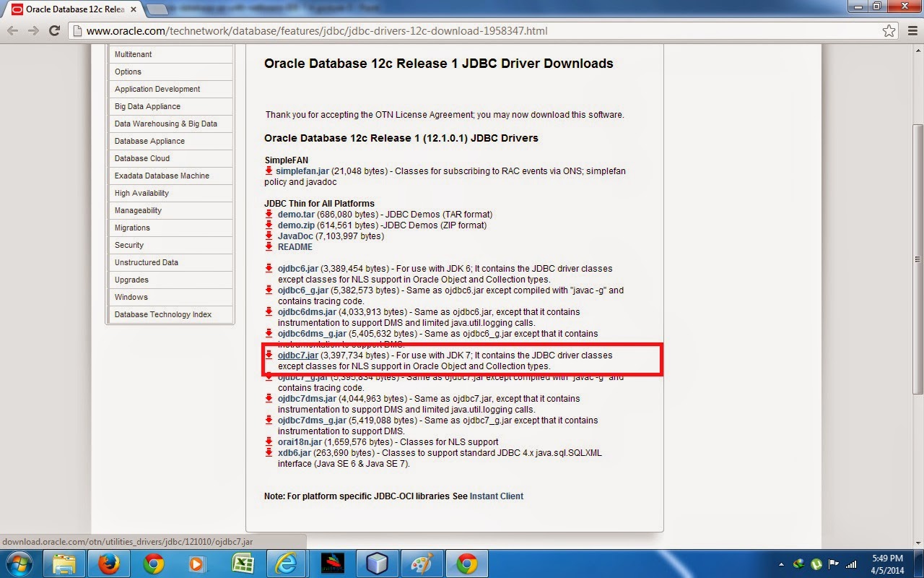Open Options in the sidebar

tap(170, 72)
